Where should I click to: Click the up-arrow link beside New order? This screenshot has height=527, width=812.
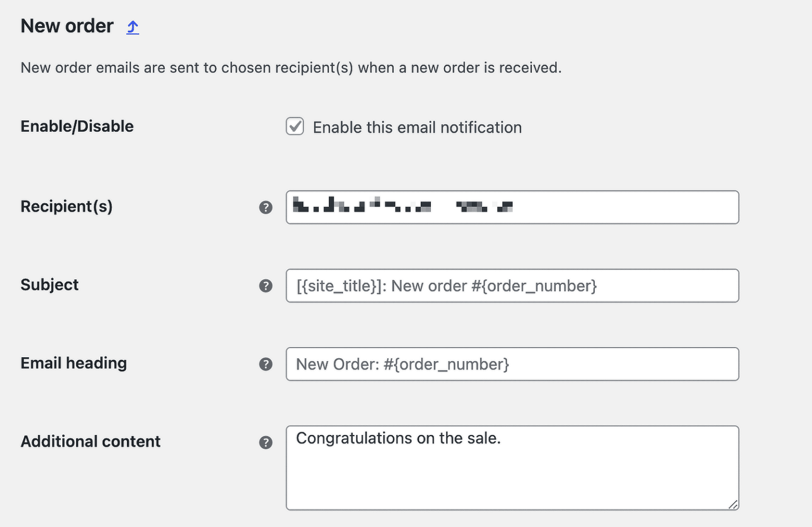pyautogui.click(x=132, y=28)
